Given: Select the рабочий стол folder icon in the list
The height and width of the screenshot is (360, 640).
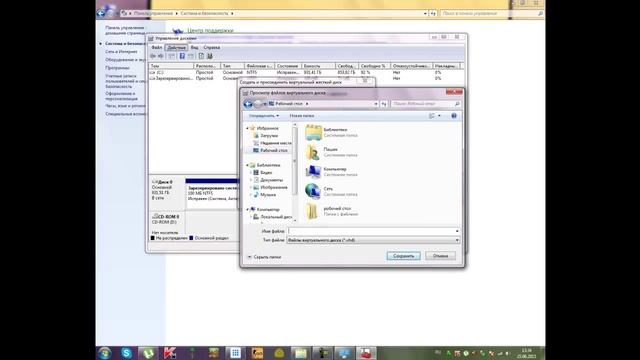Looking at the screenshot, I should tap(313, 211).
